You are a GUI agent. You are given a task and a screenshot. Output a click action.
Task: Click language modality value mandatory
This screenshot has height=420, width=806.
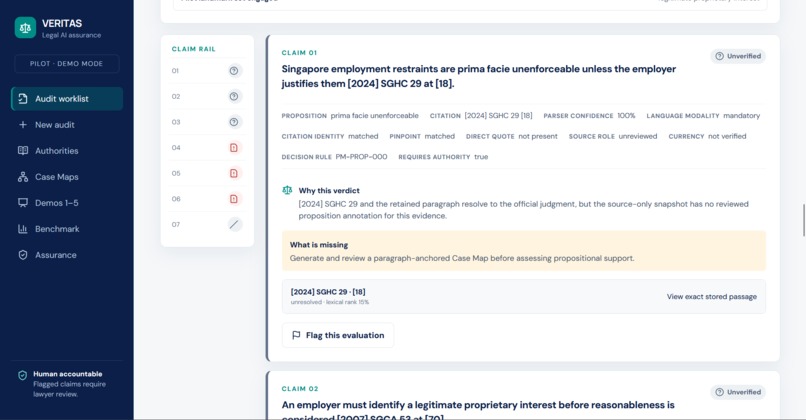tap(741, 116)
